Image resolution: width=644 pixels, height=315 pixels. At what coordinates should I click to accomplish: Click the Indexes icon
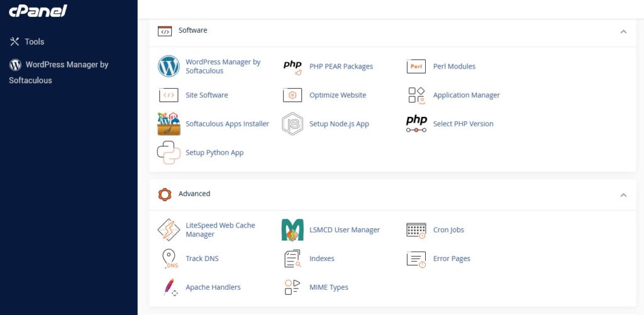coord(292,259)
